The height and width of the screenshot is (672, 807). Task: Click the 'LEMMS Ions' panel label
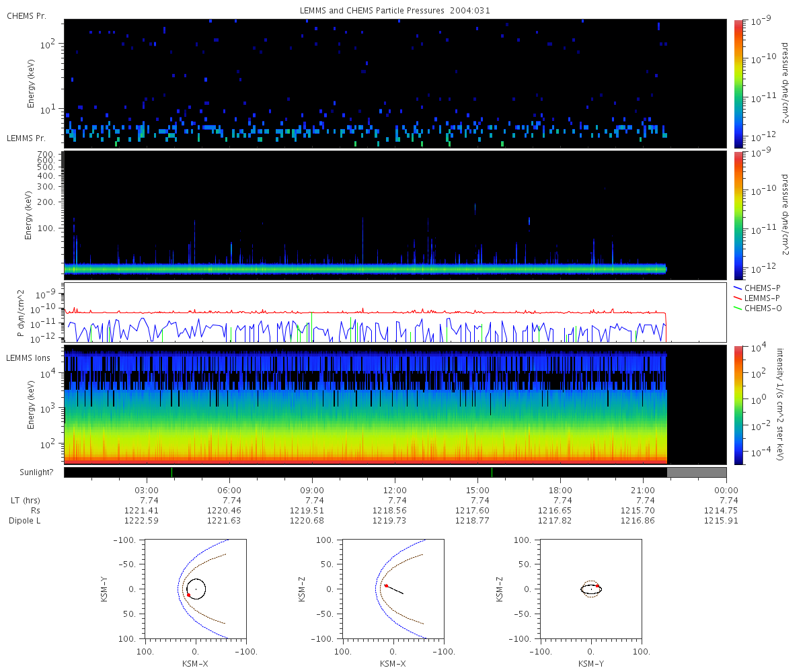coord(27,358)
